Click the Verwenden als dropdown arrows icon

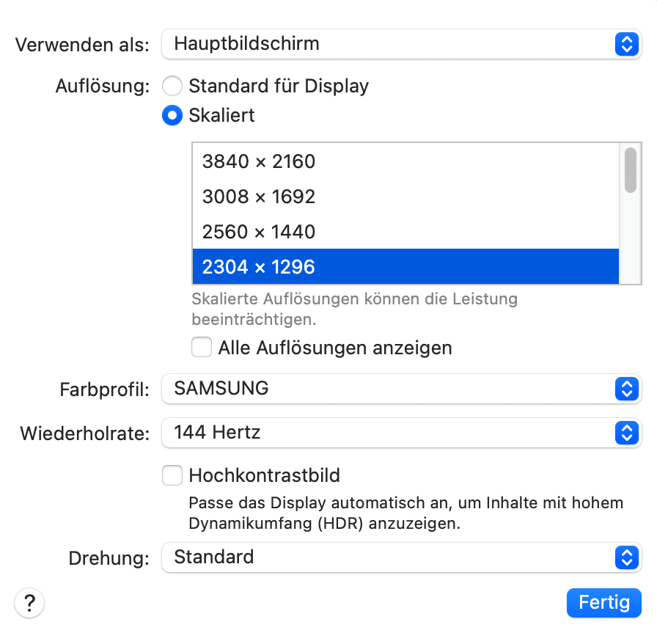tap(625, 44)
